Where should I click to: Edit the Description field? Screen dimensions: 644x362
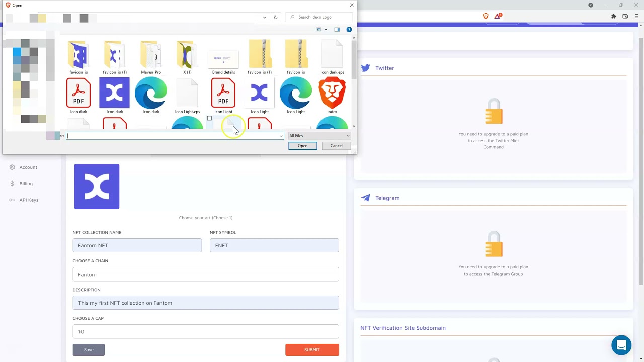(206, 303)
